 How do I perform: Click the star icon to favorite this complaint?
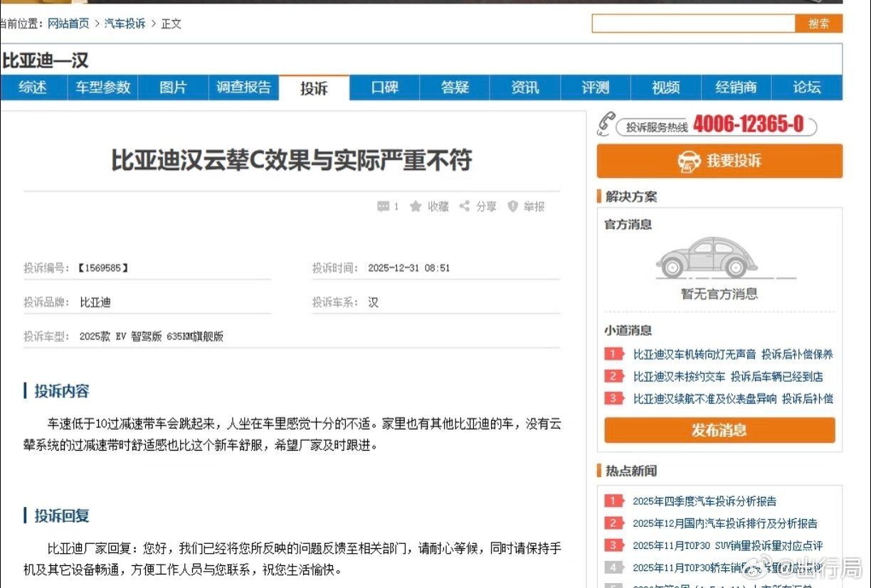click(416, 206)
